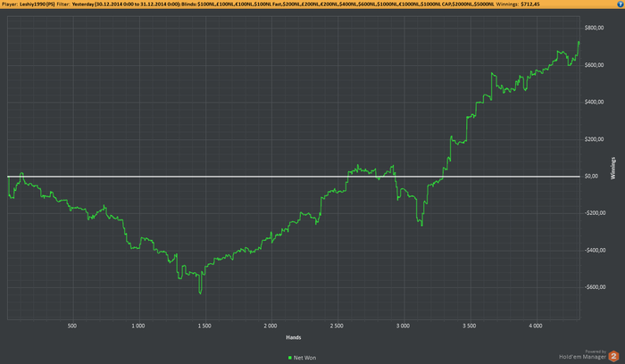Click the Net Won legend label
This screenshot has width=625, height=364.
tap(304, 358)
